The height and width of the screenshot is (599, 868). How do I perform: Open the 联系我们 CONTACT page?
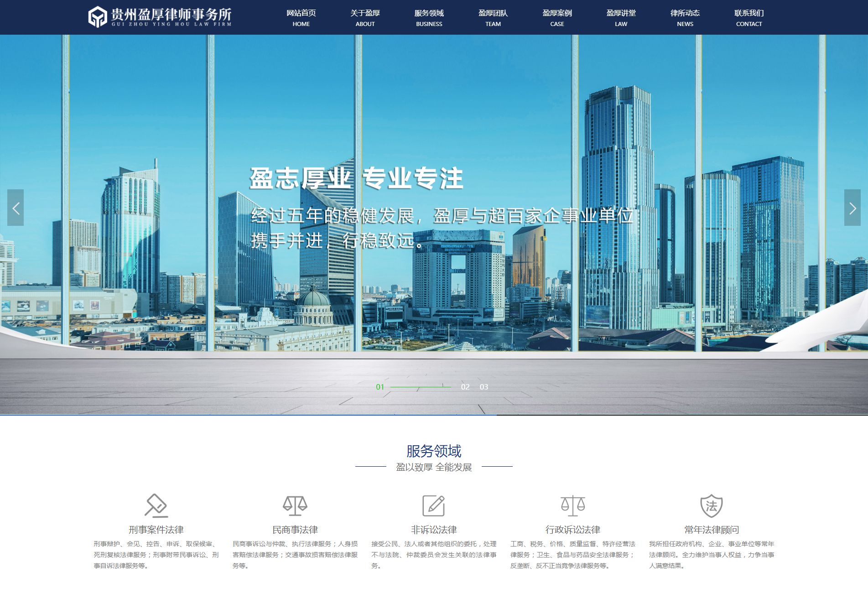[748, 18]
